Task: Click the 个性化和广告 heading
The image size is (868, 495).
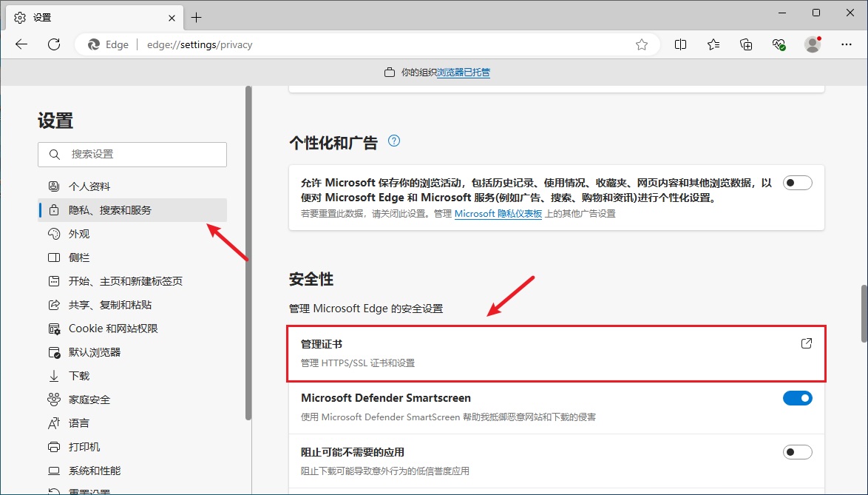Action: 333,143
